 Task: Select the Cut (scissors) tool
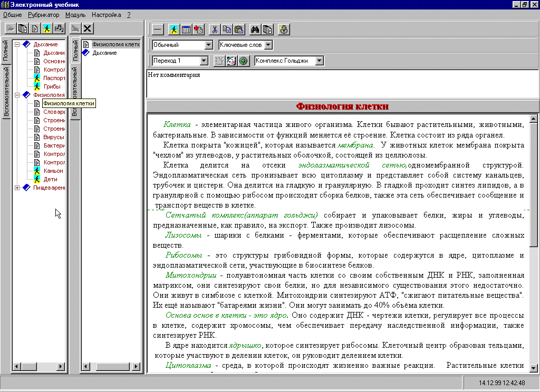click(215, 29)
